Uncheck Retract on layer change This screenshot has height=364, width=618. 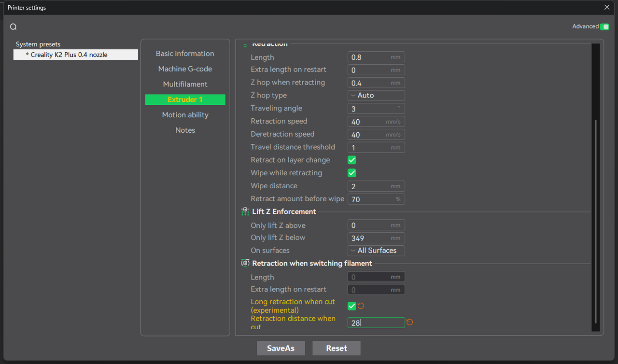[x=352, y=160]
